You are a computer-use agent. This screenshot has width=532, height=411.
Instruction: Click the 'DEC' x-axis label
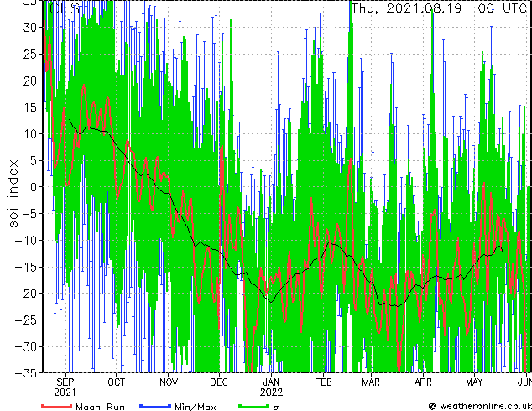(x=219, y=382)
